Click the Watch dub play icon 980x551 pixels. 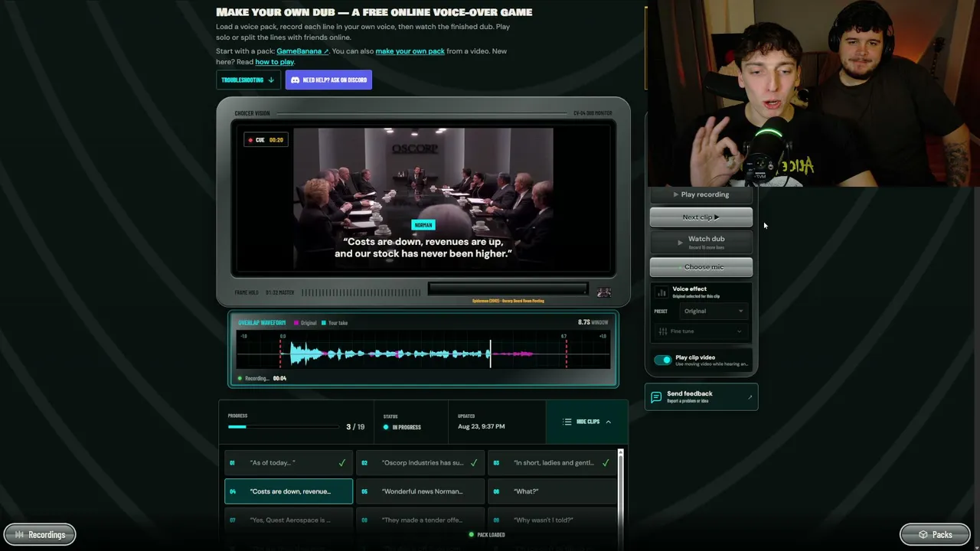[x=680, y=243]
